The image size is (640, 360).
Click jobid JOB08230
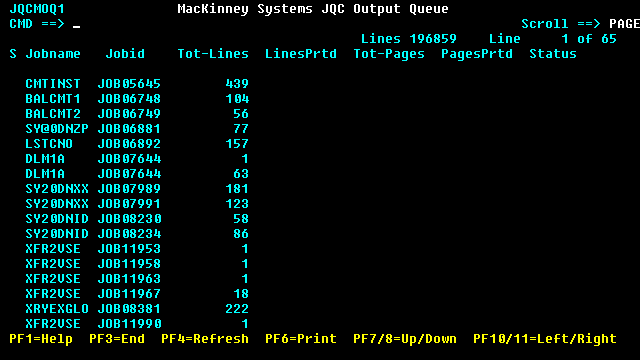pos(129,219)
